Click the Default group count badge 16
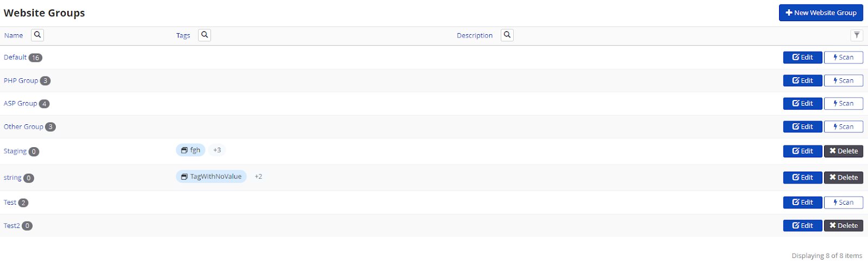This screenshot has height=272, width=868. [x=35, y=58]
